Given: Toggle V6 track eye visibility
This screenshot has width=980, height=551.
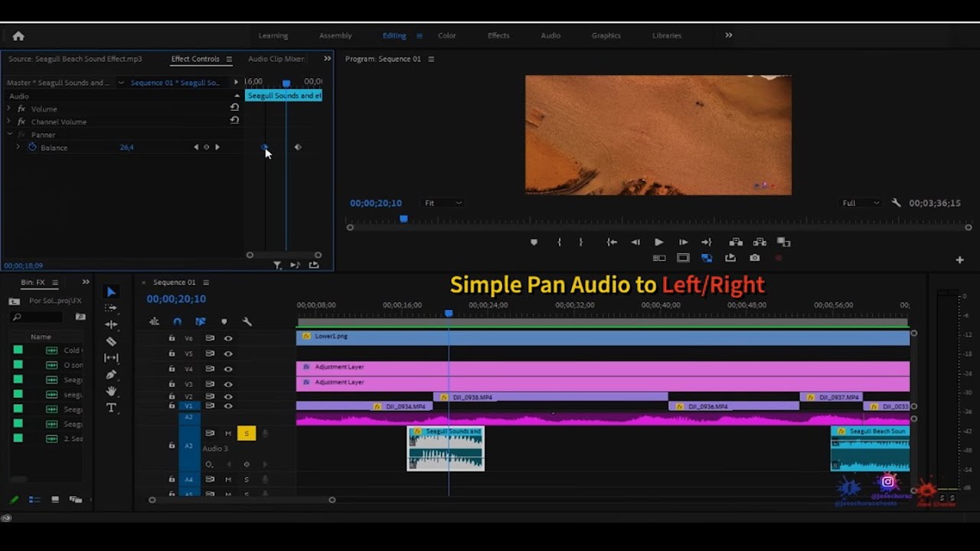Looking at the screenshot, I should click(228, 338).
